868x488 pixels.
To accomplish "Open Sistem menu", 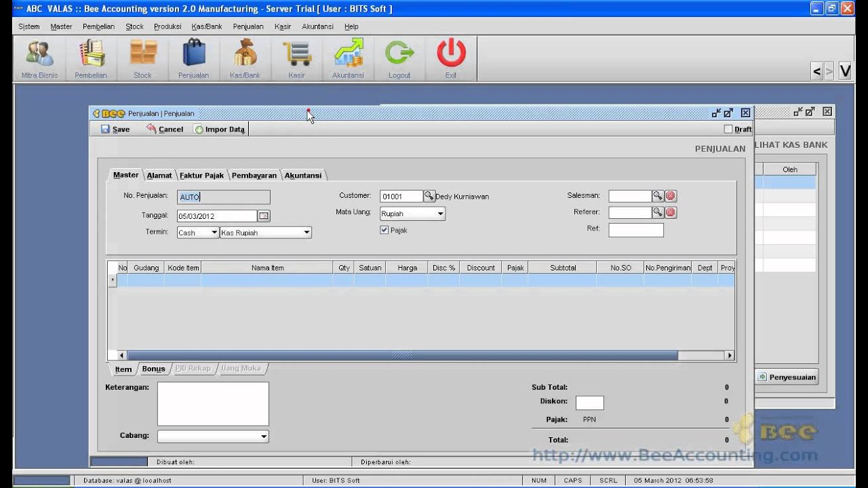I will (29, 26).
